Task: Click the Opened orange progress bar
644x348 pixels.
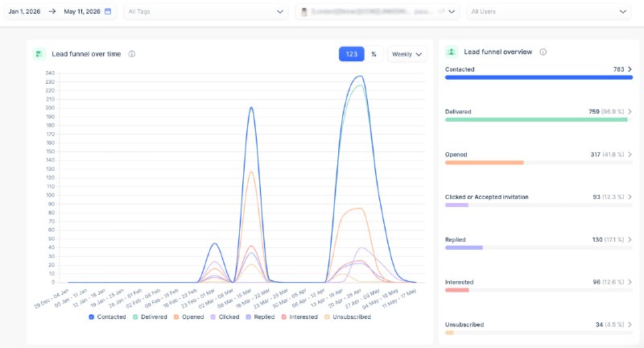Action: tap(485, 163)
